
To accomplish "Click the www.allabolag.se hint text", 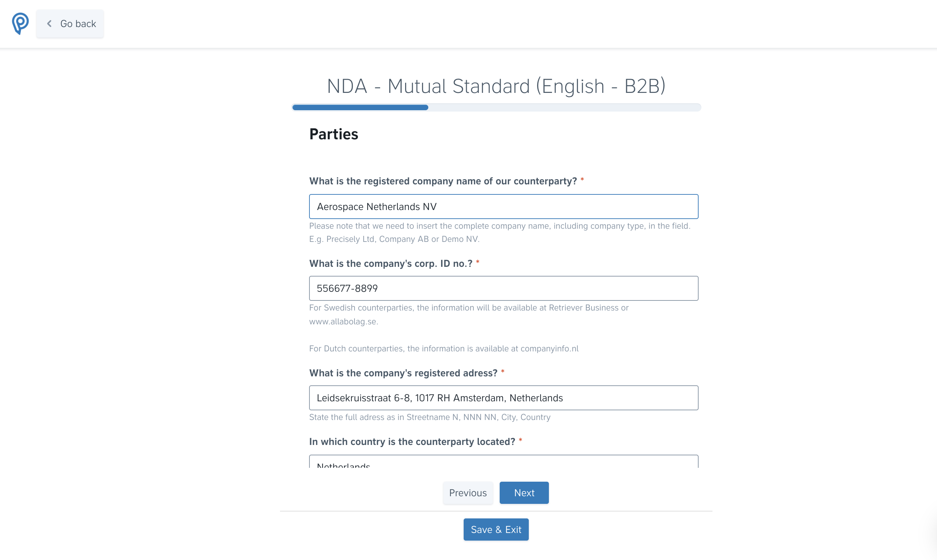I will 343,322.
